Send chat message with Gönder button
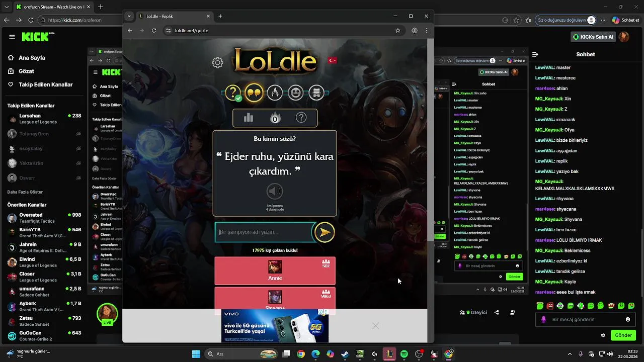The width and height of the screenshot is (644, 362). (623, 335)
